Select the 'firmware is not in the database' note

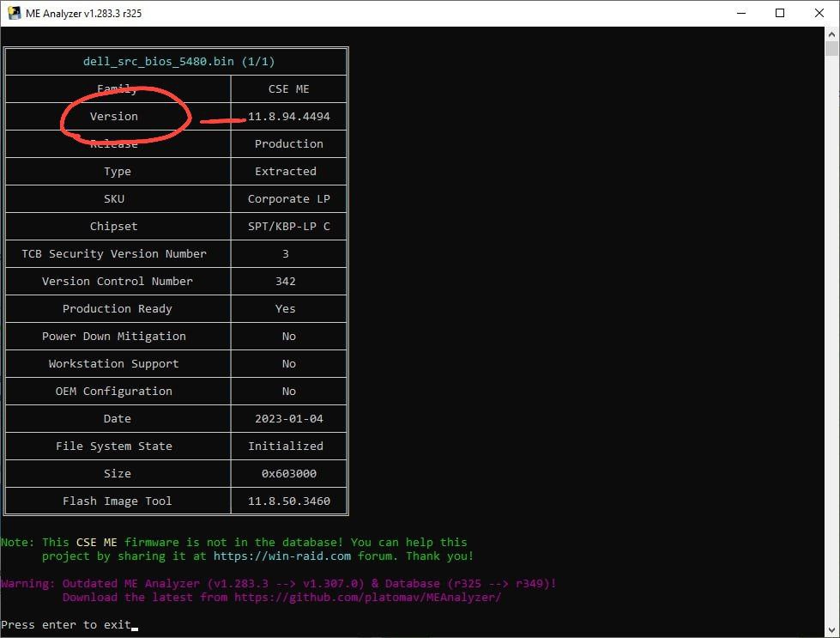click(233, 542)
